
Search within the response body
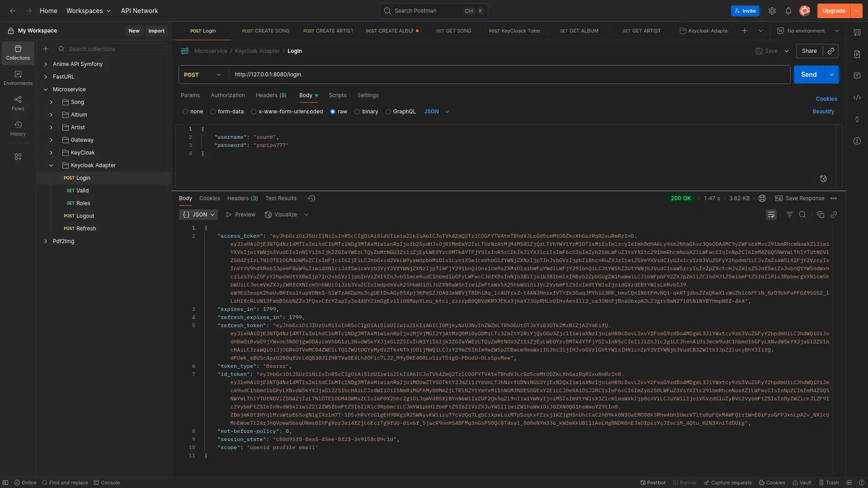802,215
